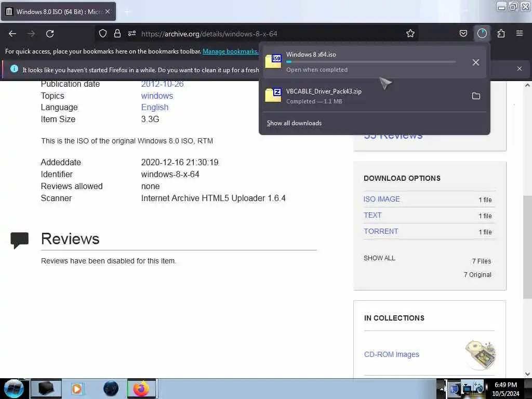Viewport: 532px width, 399px height.
Task: Open the CD-ROM Images collection link
Action: pyautogui.click(x=392, y=354)
